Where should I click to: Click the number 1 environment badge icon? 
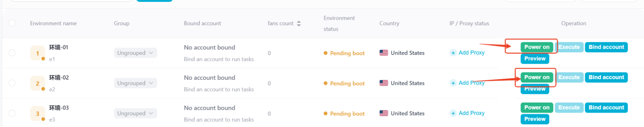point(37,53)
